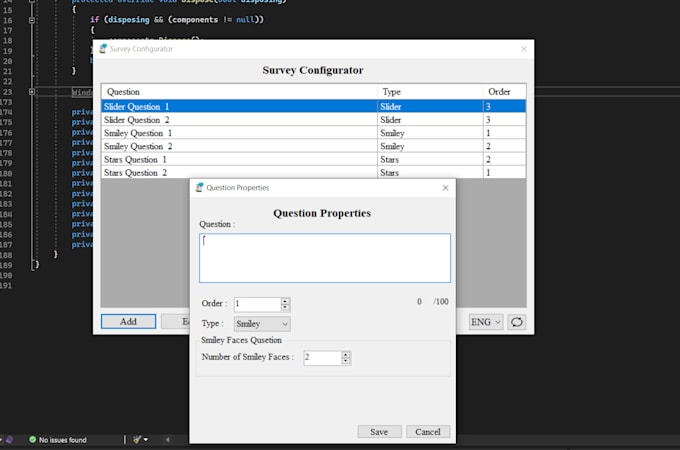
Task: Click inside the Question text box
Action: coord(324,258)
